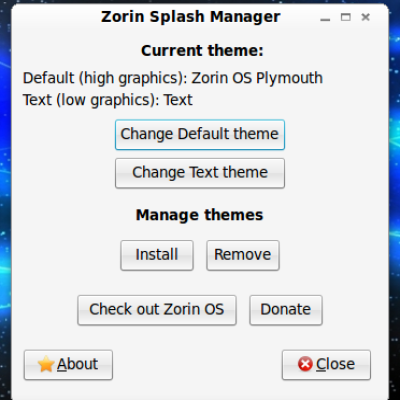Click the Close button at bottom right
Image resolution: width=400 pixels, height=400 pixels.
click(x=326, y=365)
